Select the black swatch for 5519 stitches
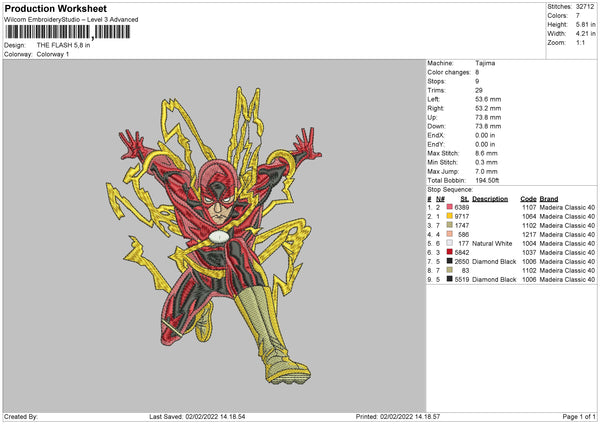600x424 pixels. click(449, 279)
